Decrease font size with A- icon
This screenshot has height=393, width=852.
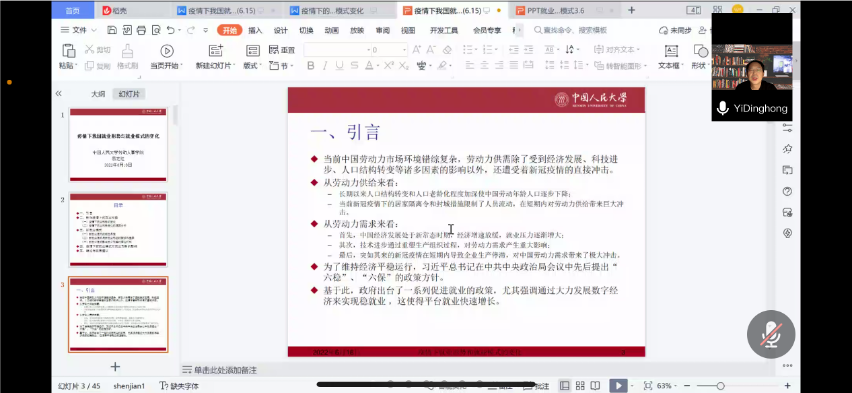click(x=431, y=49)
